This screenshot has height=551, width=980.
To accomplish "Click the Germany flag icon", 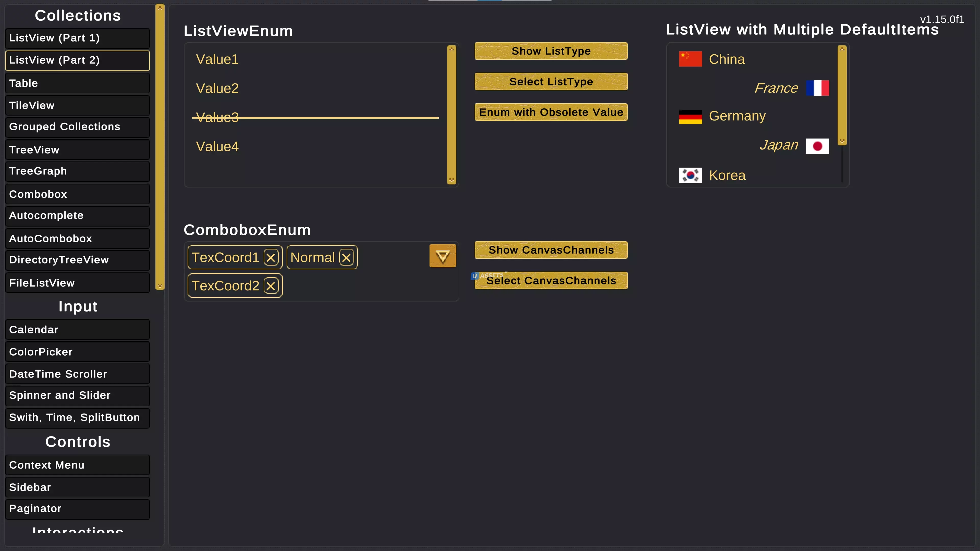I will pyautogui.click(x=690, y=117).
